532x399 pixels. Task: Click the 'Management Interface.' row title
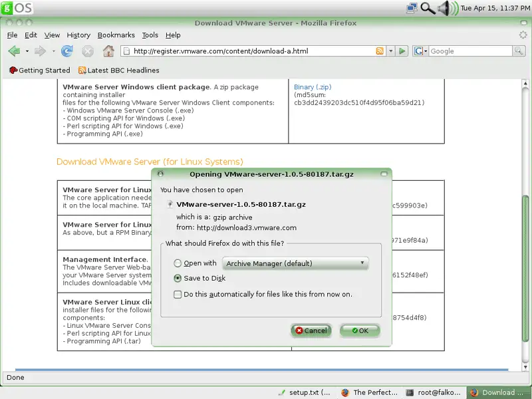click(x=105, y=259)
